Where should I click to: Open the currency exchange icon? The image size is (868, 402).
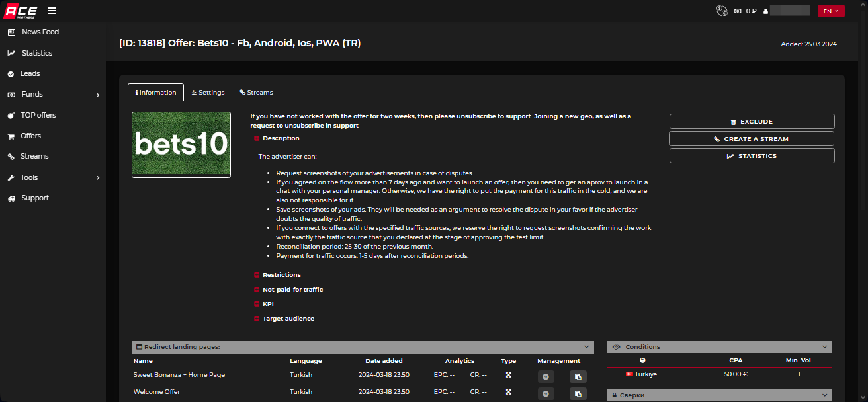tap(722, 11)
